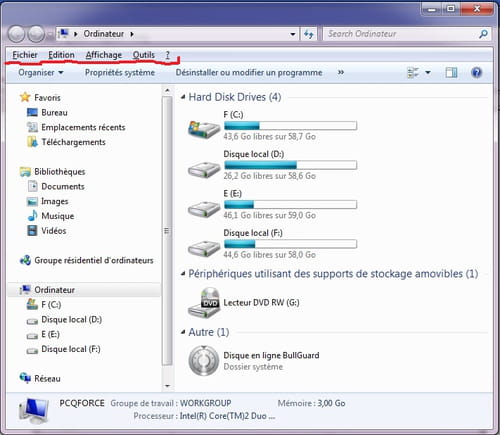Screen dimensions: 500x435
Task: Open the Fichier menu
Action: (25, 55)
